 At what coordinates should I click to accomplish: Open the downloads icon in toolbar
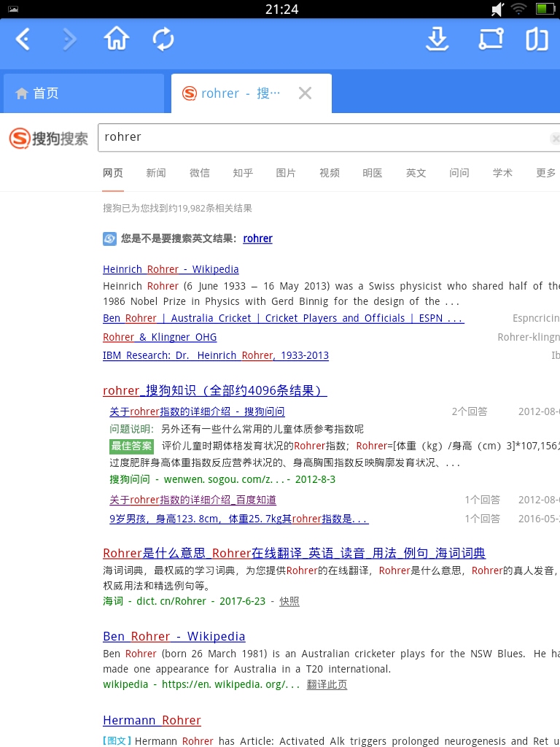point(437,39)
